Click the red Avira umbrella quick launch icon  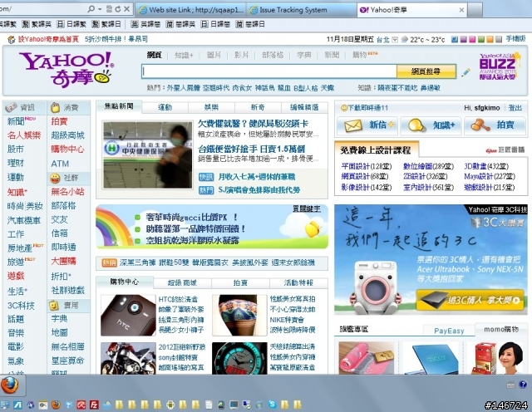pos(81,405)
